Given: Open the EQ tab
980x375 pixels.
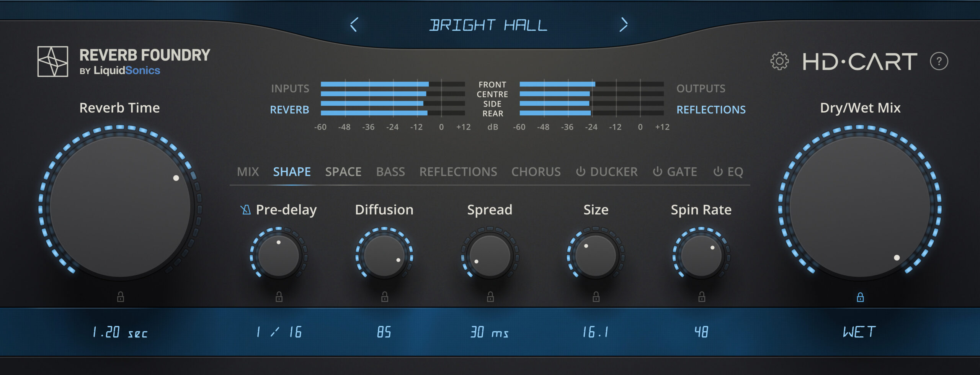Looking at the screenshot, I should [x=735, y=172].
